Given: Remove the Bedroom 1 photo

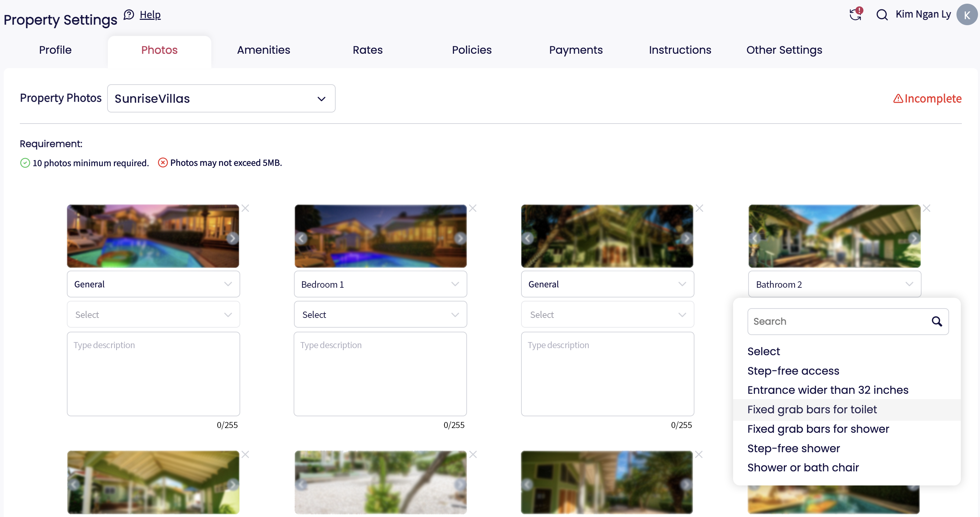Looking at the screenshot, I should (x=472, y=208).
